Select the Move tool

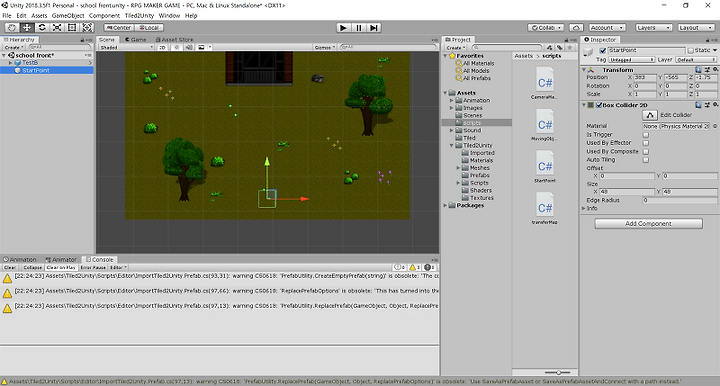coord(27,28)
